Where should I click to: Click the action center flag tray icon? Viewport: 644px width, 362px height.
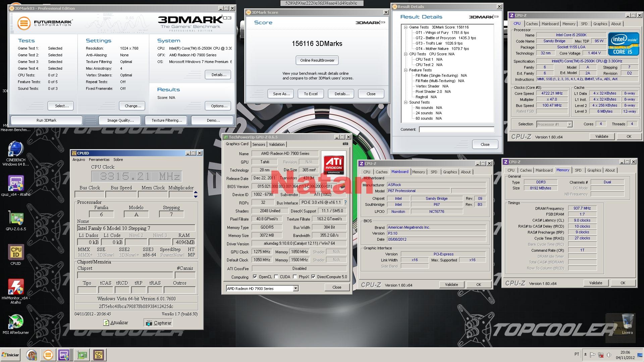click(x=593, y=355)
